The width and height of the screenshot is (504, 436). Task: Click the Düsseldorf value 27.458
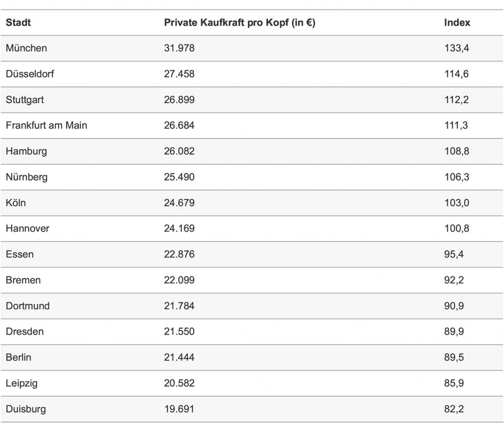179,74
